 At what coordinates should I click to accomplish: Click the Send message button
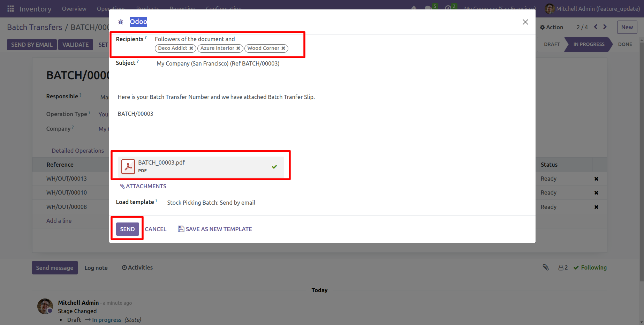pyautogui.click(x=55, y=268)
